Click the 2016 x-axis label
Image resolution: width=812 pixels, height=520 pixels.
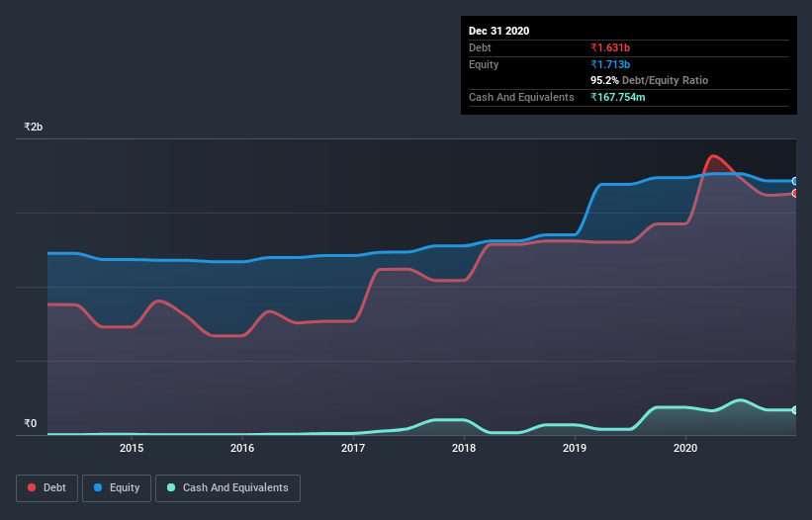click(x=242, y=448)
